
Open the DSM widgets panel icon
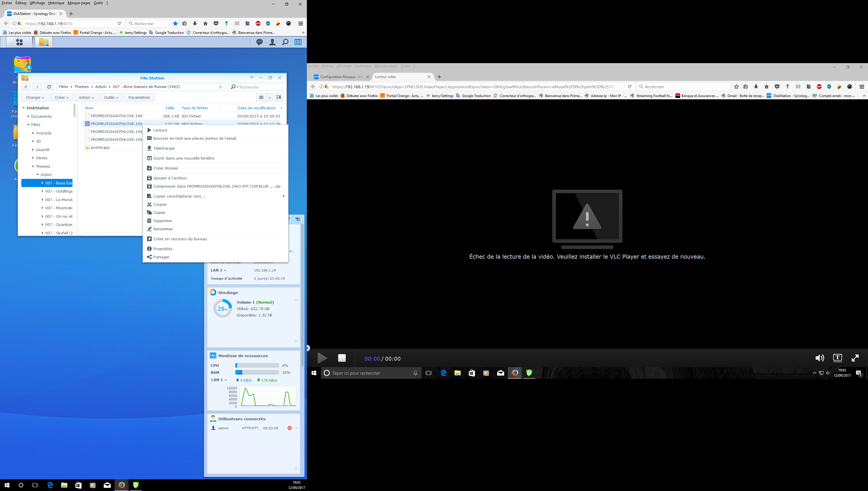click(298, 42)
